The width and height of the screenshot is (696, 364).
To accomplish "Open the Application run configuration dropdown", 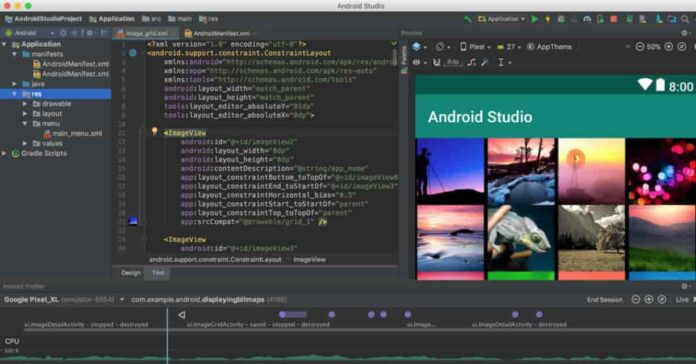I will 501,19.
